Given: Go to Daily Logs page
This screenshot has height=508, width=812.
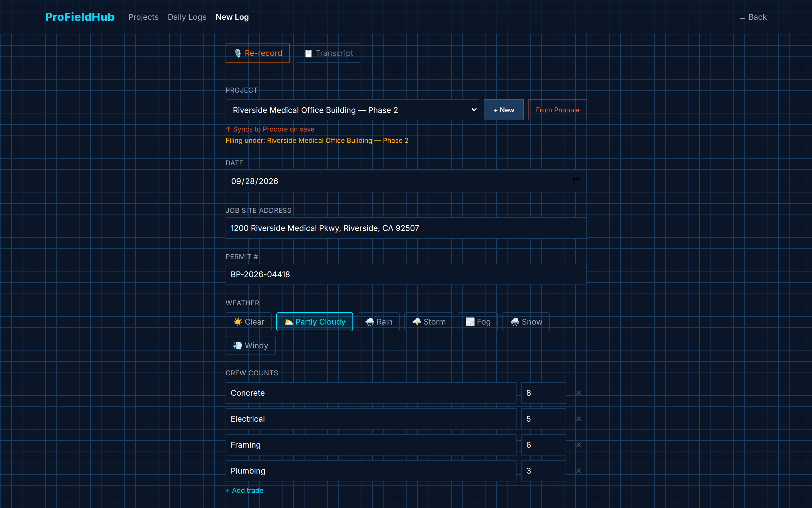Looking at the screenshot, I should pyautogui.click(x=187, y=17).
